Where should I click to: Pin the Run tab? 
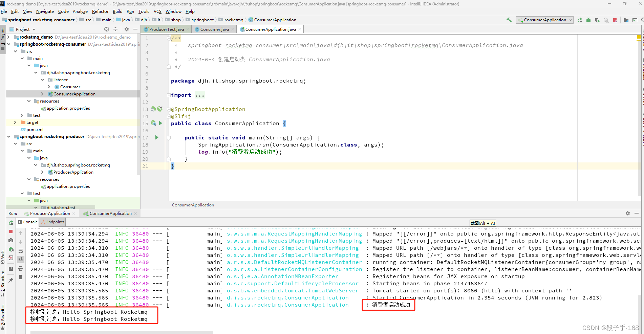(11, 280)
